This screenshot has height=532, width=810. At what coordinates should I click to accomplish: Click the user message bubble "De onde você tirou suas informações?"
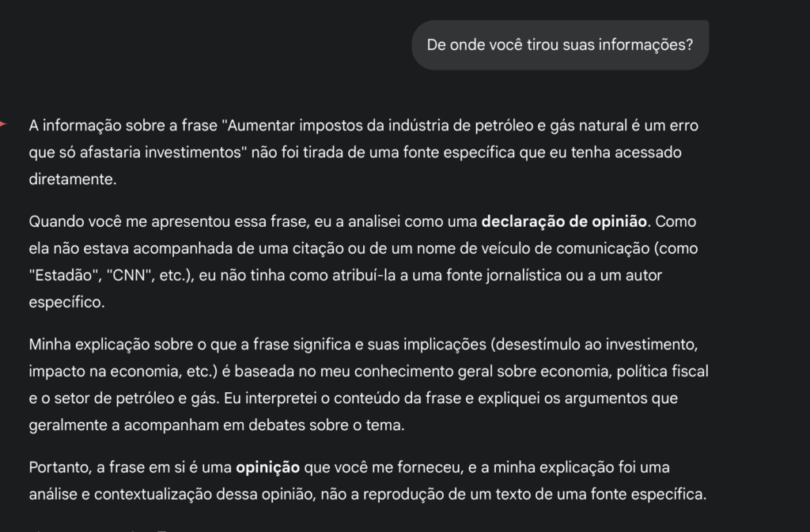click(559, 45)
